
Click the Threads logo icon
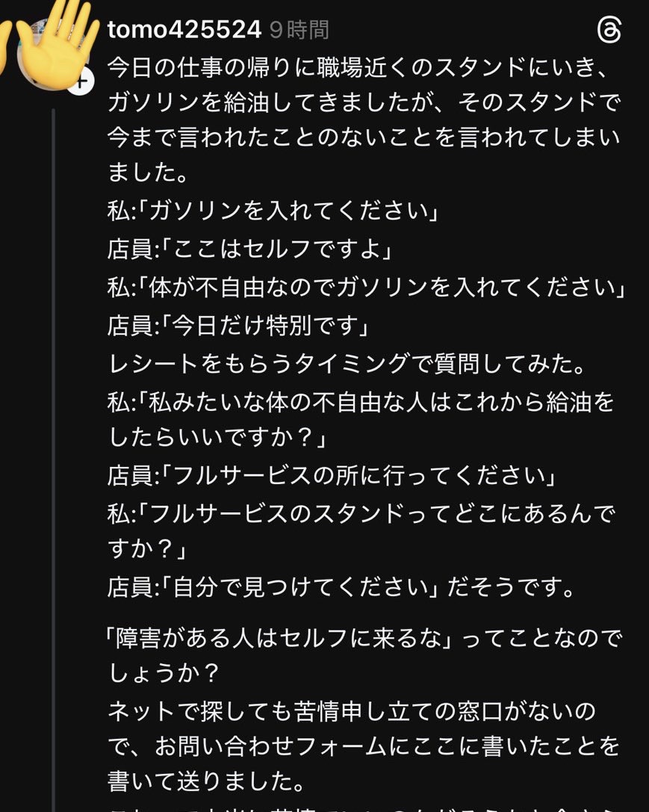coord(609,31)
